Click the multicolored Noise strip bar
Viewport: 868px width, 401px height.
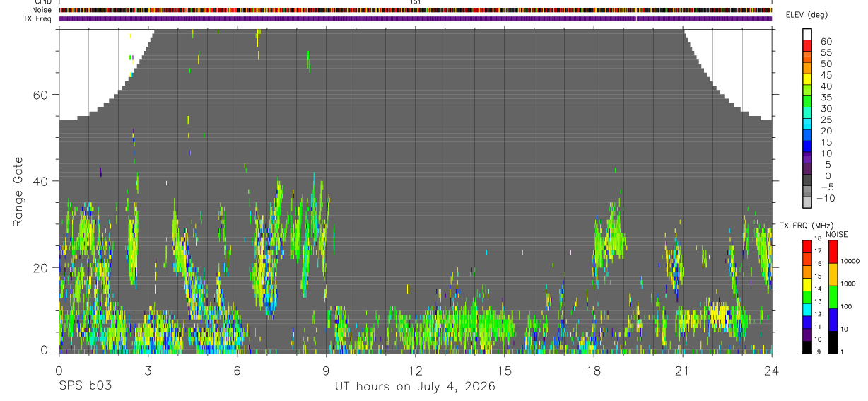pyautogui.click(x=416, y=10)
